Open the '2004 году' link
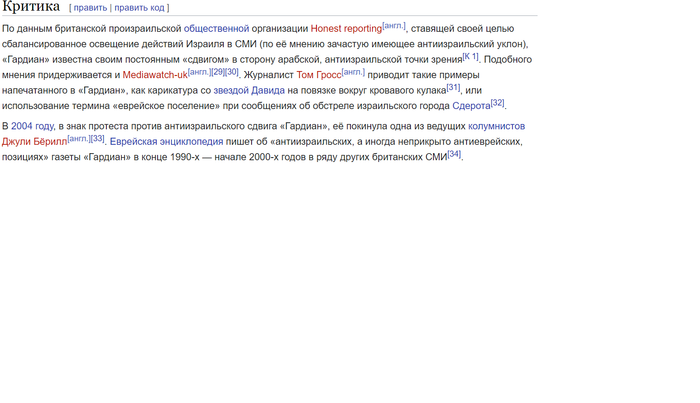The image size is (700, 403). pyautogui.click(x=32, y=126)
